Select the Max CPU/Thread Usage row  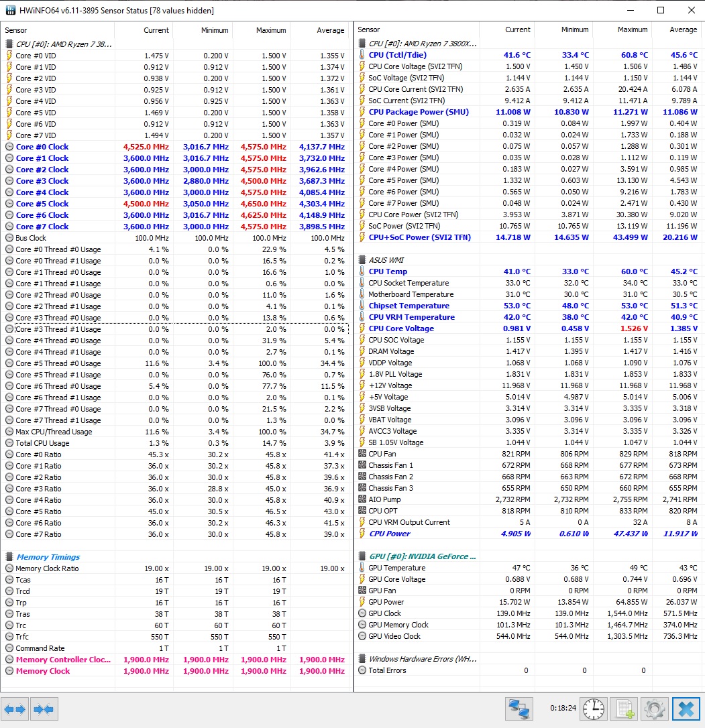point(175,432)
